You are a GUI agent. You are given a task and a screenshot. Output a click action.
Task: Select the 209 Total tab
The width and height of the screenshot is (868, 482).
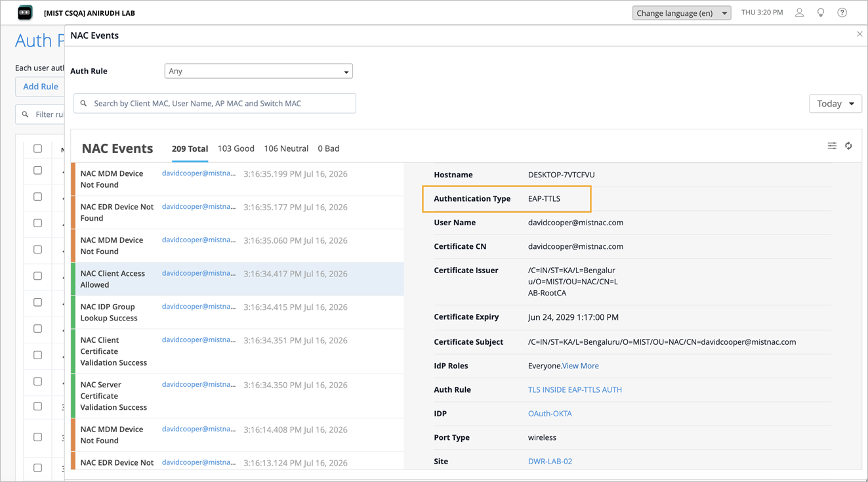[190, 148]
